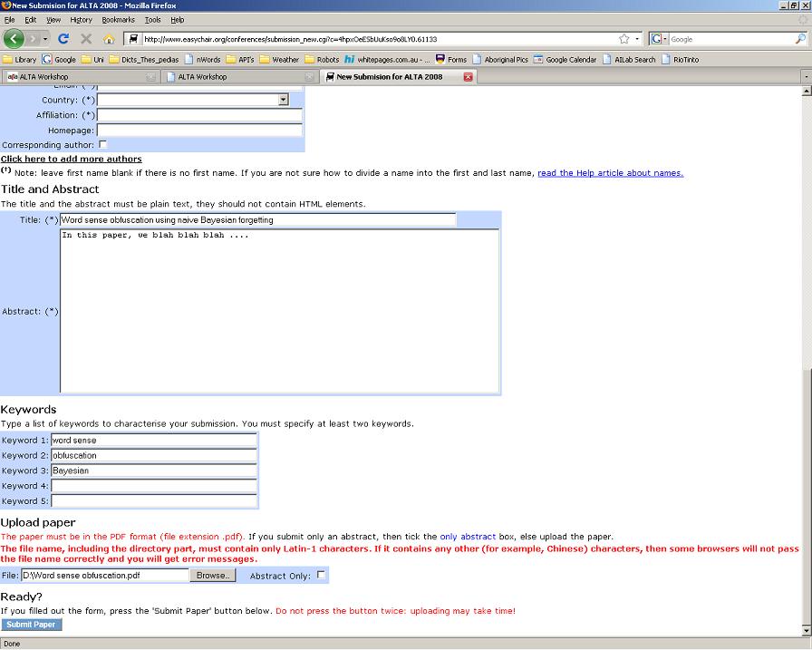This screenshot has width=812, height=650.
Task: Click the Title input field
Action: pyautogui.click(x=258, y=219)
